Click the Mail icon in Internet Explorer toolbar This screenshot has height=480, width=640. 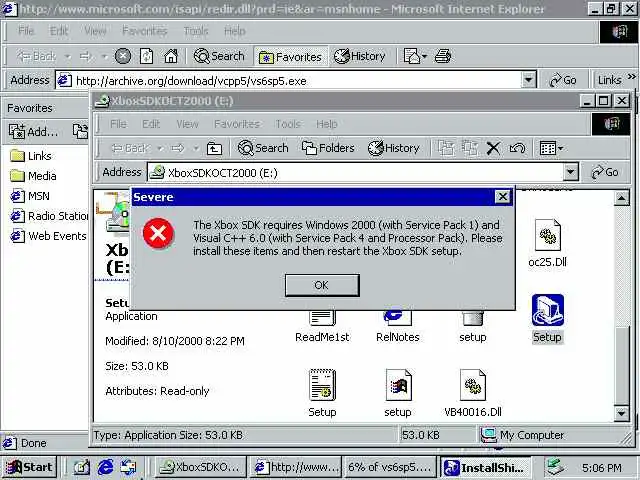pos(412,56)
